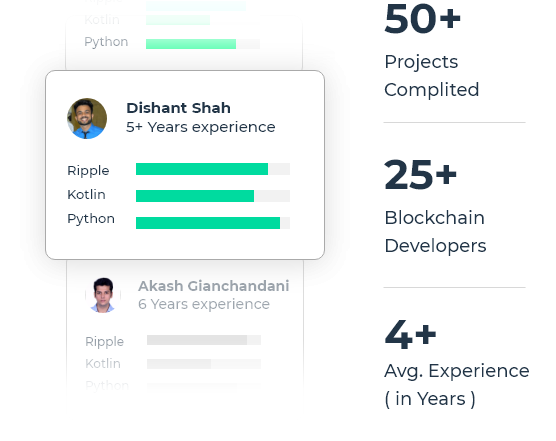Click the 50+ projects statistic
This screenshot has width=556, height=441.
[422, 18]
